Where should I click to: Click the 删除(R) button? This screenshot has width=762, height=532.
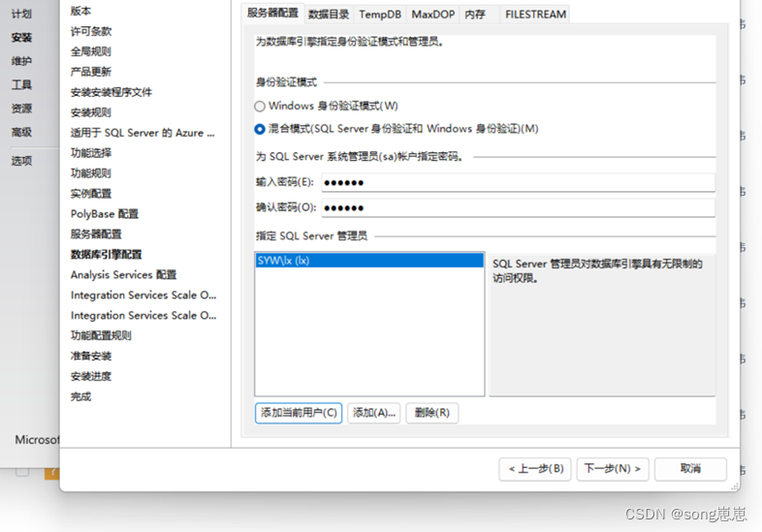[432, 413]
